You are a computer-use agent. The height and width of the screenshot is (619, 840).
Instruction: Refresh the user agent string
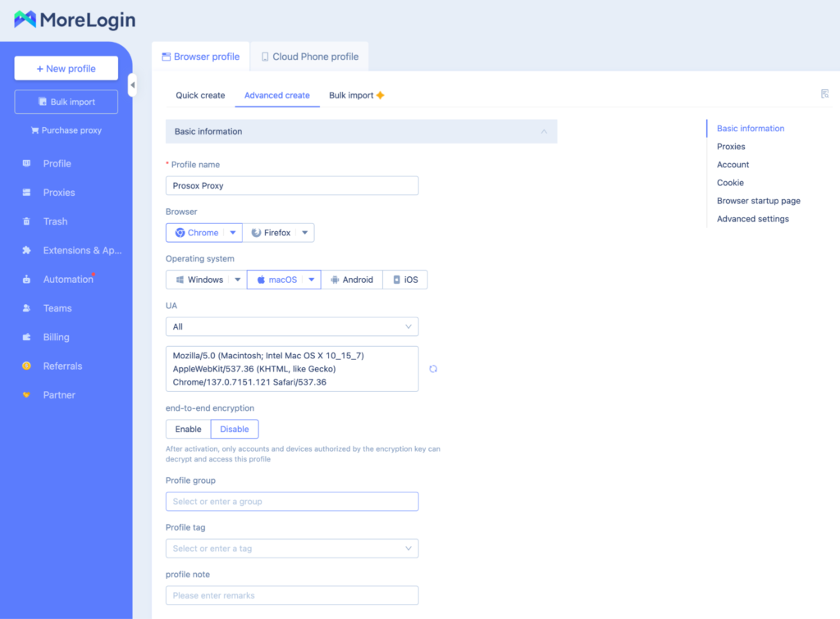(x=433, y=369)
